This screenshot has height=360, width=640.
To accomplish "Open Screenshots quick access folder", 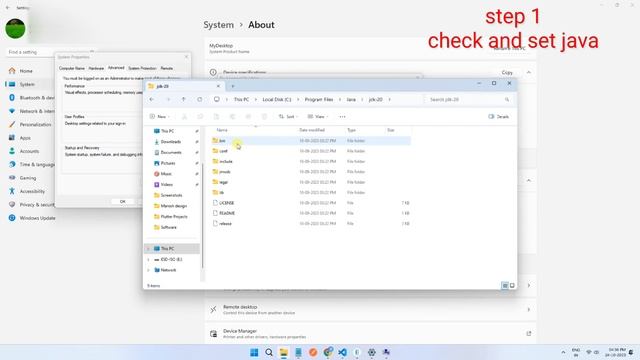I will point(171,196).
